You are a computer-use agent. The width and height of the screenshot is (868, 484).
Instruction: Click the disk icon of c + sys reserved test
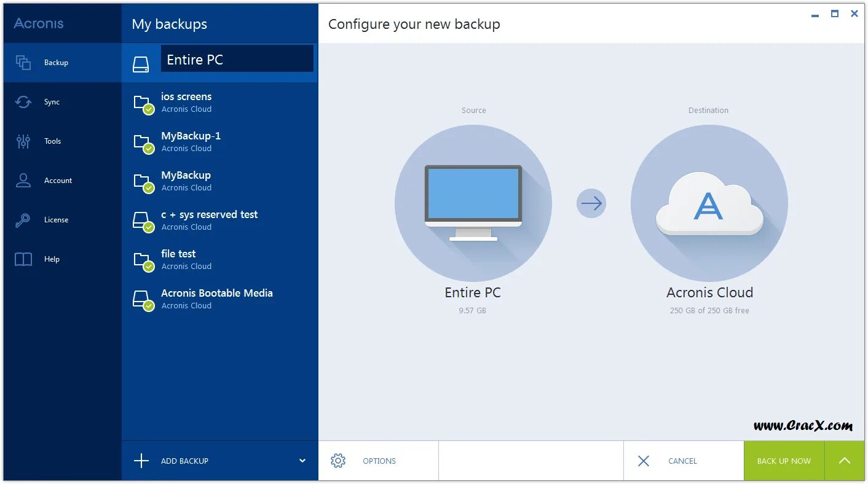(143, 221)
